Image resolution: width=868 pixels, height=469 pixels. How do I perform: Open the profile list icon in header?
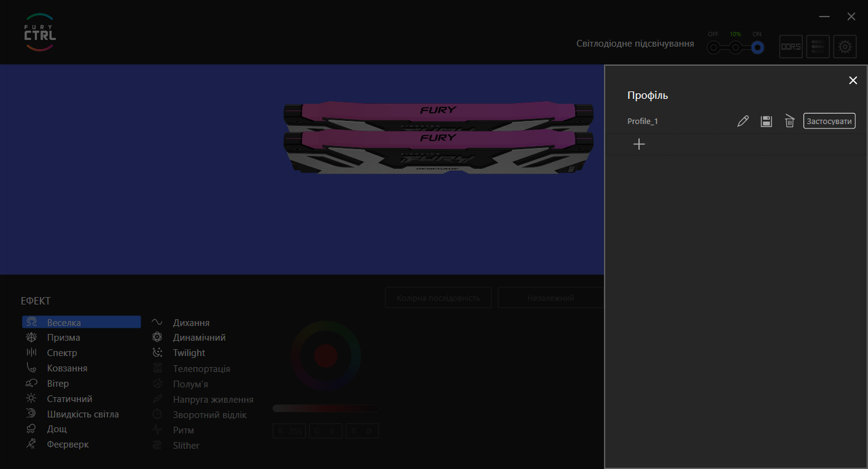pyautogui.click(x=818, y=47)
